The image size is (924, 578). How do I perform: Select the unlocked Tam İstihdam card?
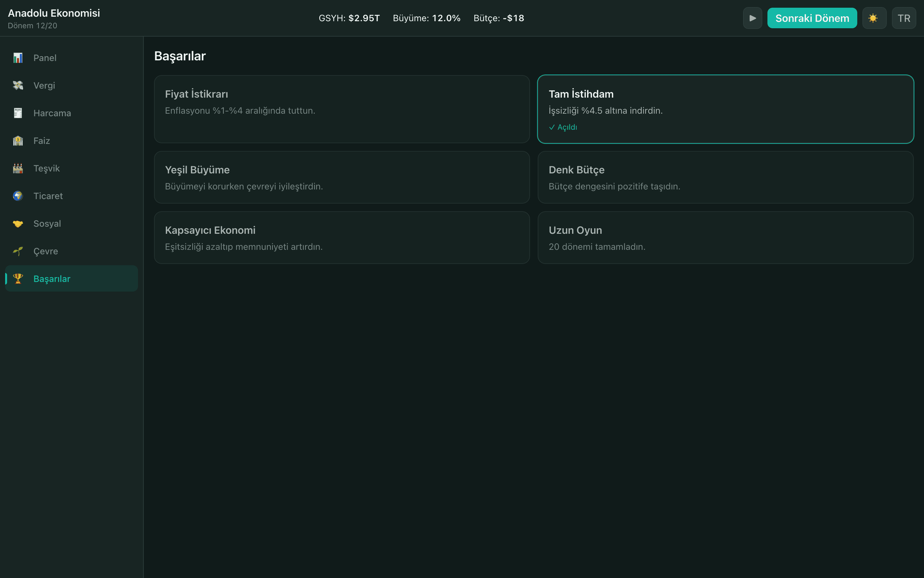tap(725, 109)
